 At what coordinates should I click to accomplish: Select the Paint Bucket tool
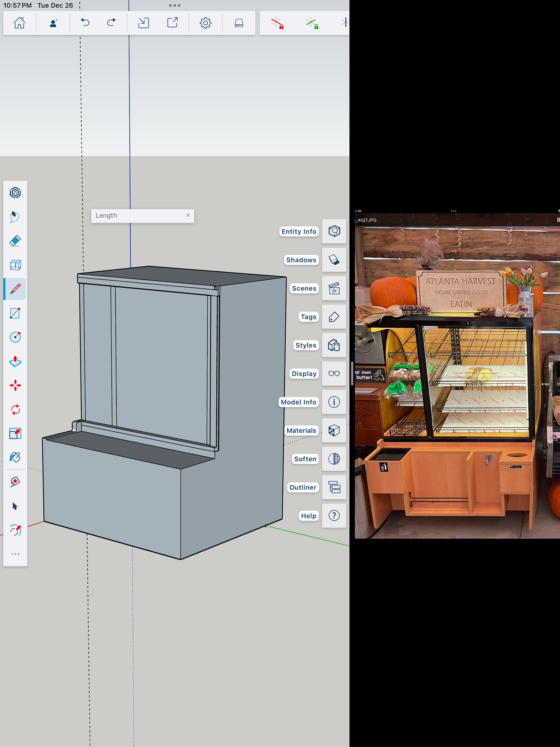coord(15,457)
